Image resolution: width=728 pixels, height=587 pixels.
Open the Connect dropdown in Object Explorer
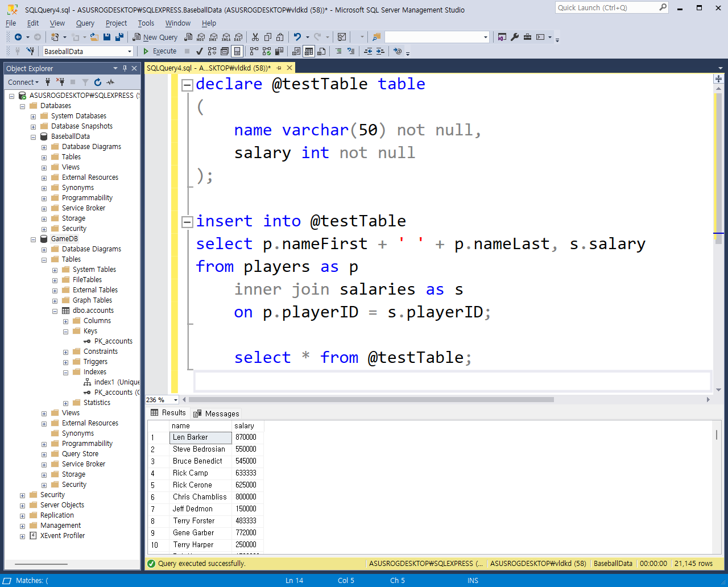click(23, 82)
